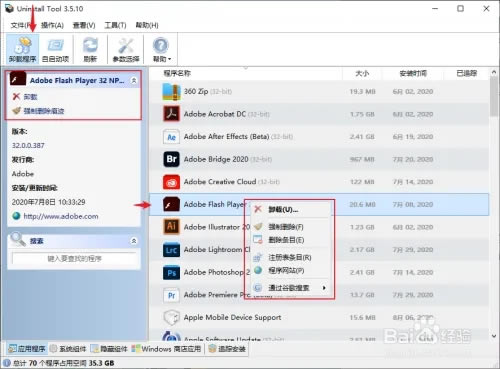
Task: Click the Adobe publisher value in left panel
Action: pos(23,174)
